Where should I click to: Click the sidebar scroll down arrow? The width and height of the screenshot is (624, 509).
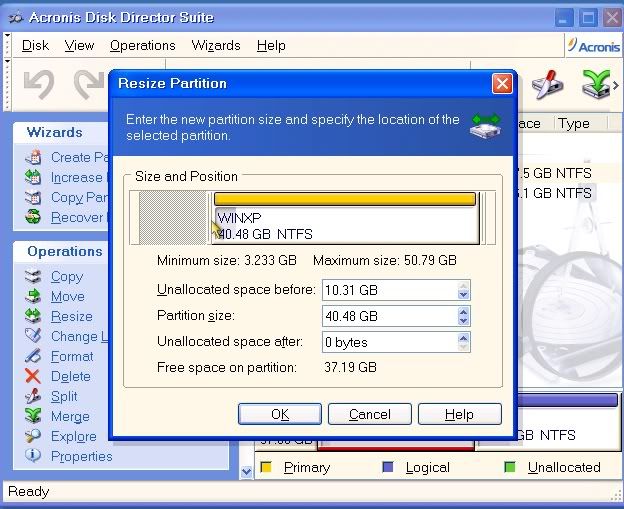pos(247,472)
